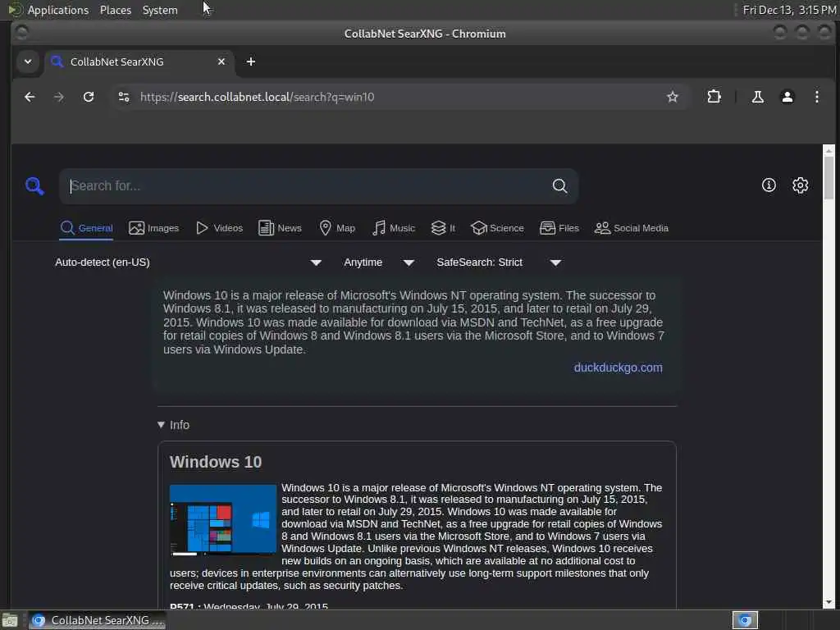This screenshot has height=630, width=840.
Task: Open the tab search dropdown
Action: pyautogui.click(x=28, y=62)
